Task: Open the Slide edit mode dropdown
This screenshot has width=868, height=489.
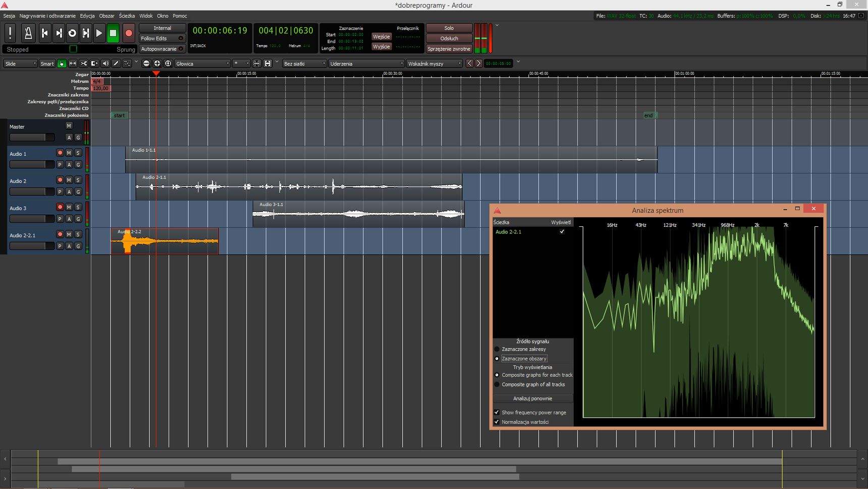Action: point(20,64)
